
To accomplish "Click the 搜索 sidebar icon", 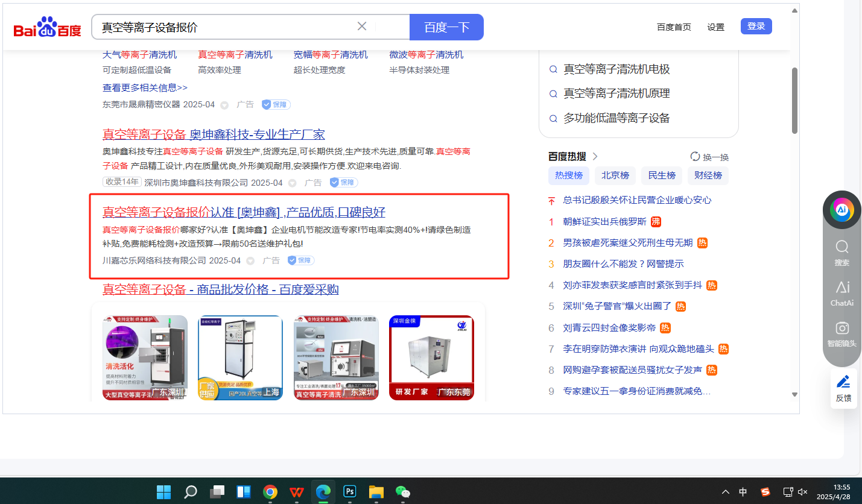I will pos(842,253).
